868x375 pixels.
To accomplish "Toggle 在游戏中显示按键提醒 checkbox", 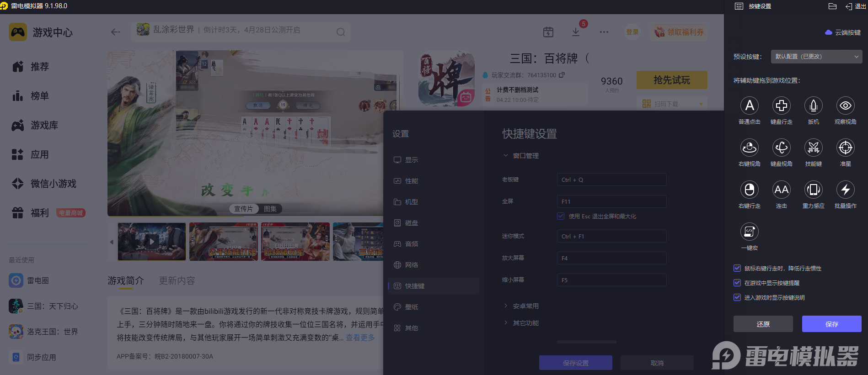I will [x=737, y=283].
